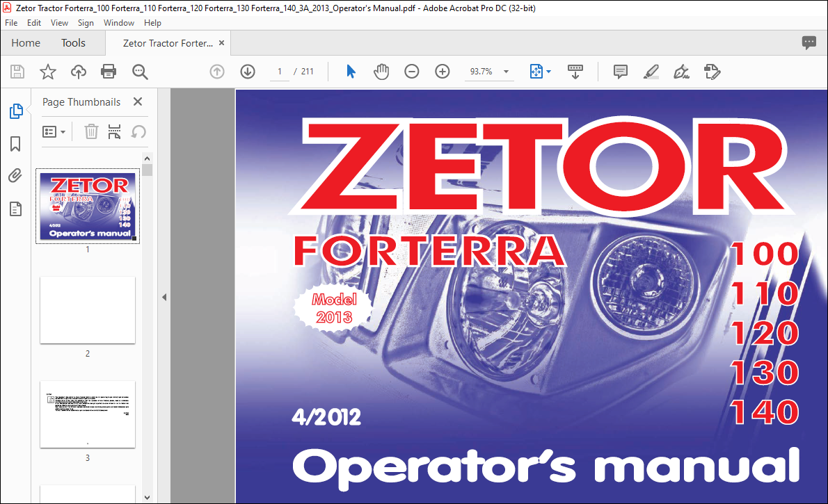
Task: Click the 'Page Thumbnails' panel title
Action: [81, 102]
